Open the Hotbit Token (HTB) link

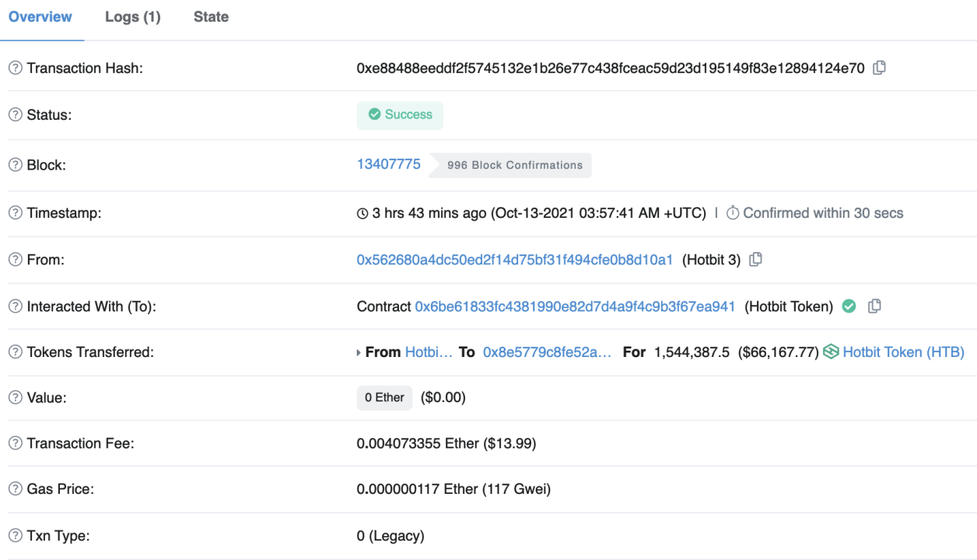click(903, 352)
